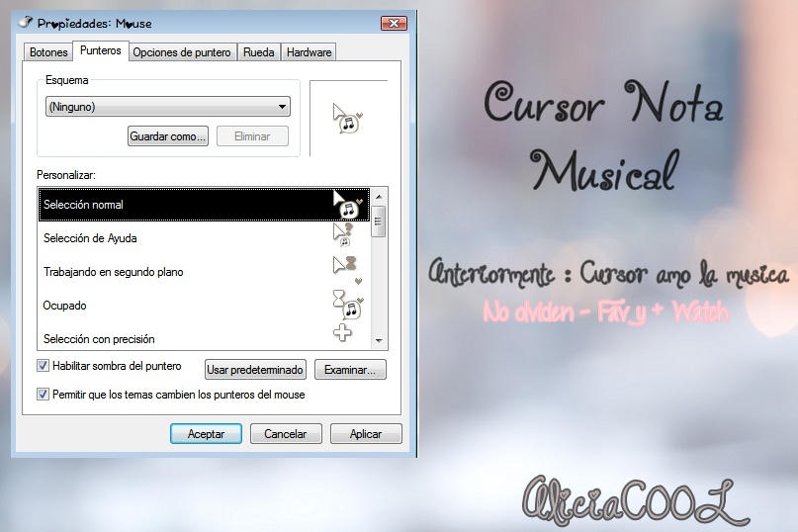
Task: Click the Cancelar button
Action: [286, 434]
